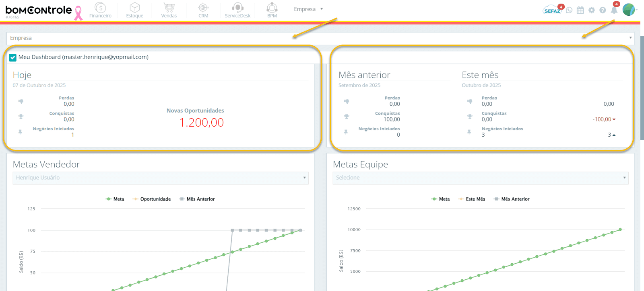Click Setembro de 2025 subtitle

coord(359,85)
